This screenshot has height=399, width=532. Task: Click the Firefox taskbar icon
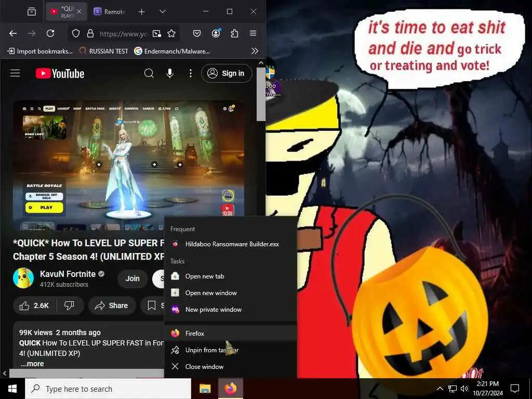(231, 389)
